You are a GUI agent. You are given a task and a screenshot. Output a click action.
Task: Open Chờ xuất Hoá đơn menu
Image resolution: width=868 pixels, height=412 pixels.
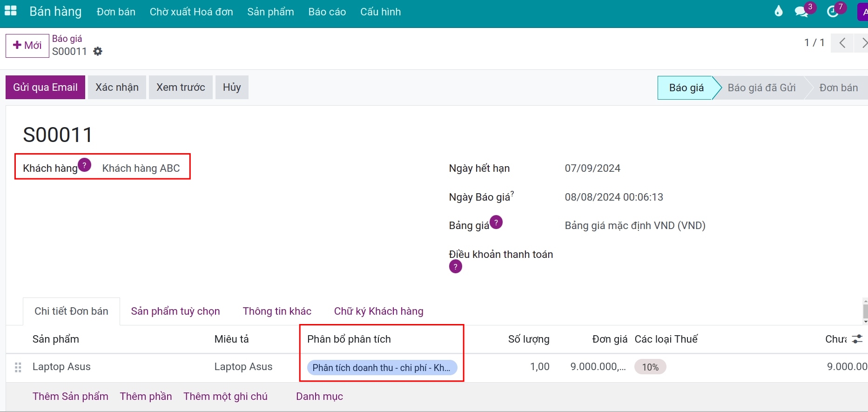point(191,12)
